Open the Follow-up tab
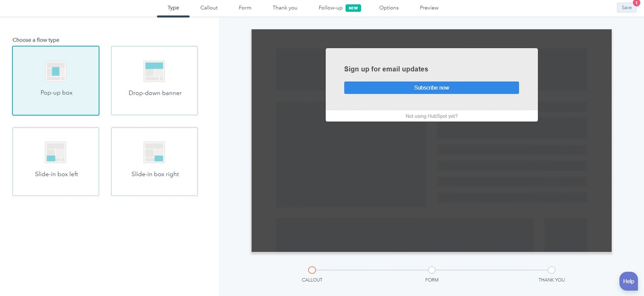 tap(331, 8)
